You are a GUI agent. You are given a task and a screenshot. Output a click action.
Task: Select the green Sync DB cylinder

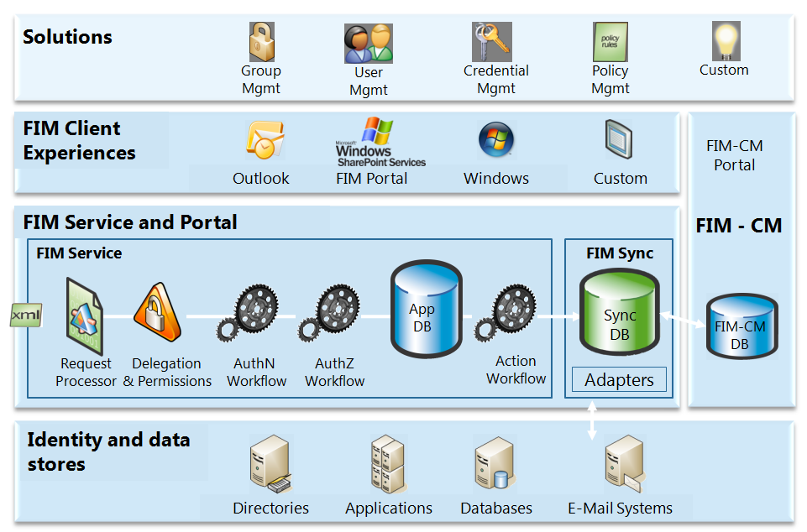point(620,317)
